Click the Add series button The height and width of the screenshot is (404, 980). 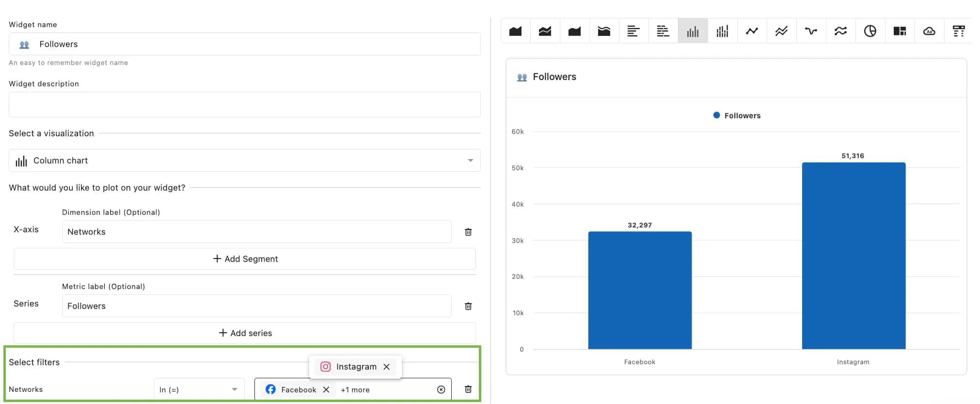tap(245, 333)
